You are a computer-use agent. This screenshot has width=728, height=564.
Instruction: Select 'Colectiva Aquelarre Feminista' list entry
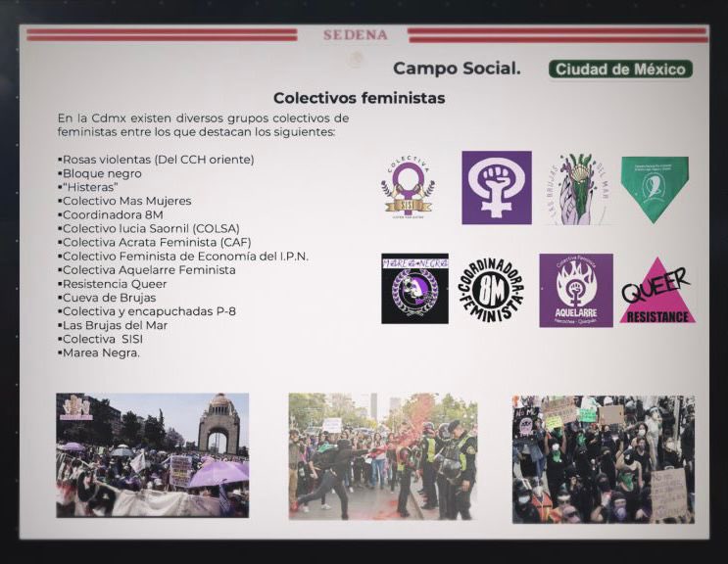(147, 270)
